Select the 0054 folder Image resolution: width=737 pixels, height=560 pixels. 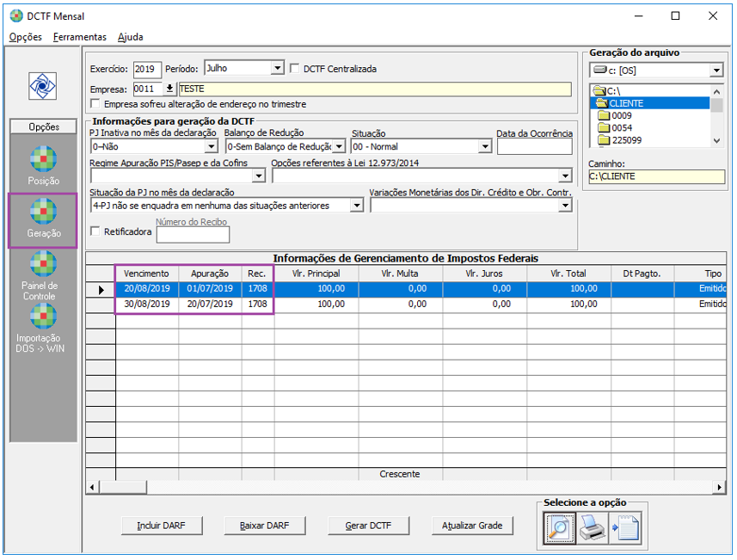(x=615, y=128)
